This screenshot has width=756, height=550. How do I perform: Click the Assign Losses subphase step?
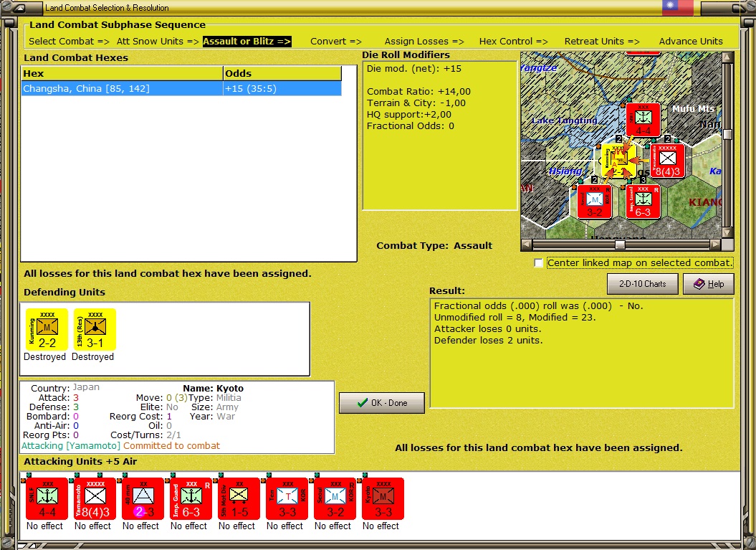(424, 42)
